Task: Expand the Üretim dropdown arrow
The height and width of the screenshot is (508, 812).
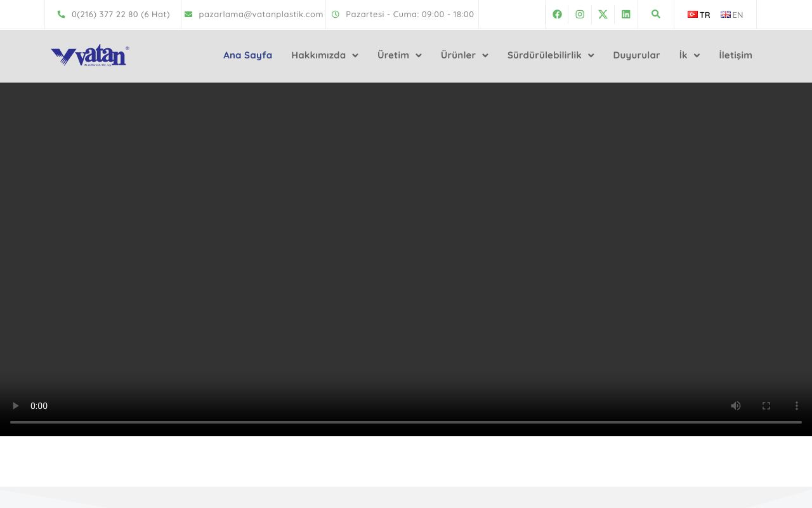Action: [419, 55]
